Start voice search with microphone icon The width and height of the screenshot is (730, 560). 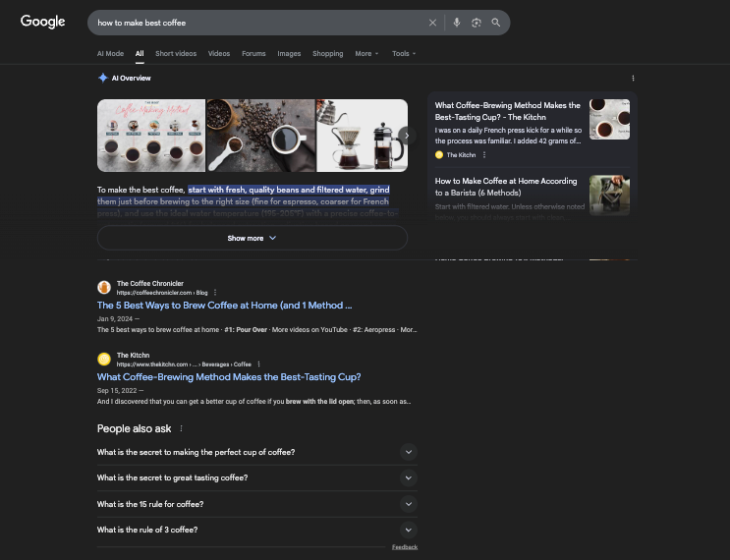coord(457,23)
